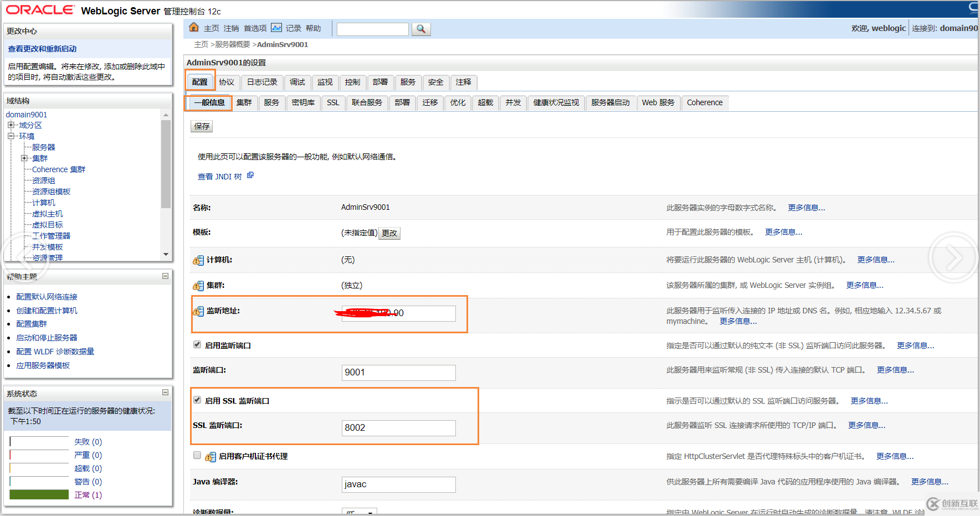
Task: Click domain9001 root tree node
Action: tap(27, 115)
